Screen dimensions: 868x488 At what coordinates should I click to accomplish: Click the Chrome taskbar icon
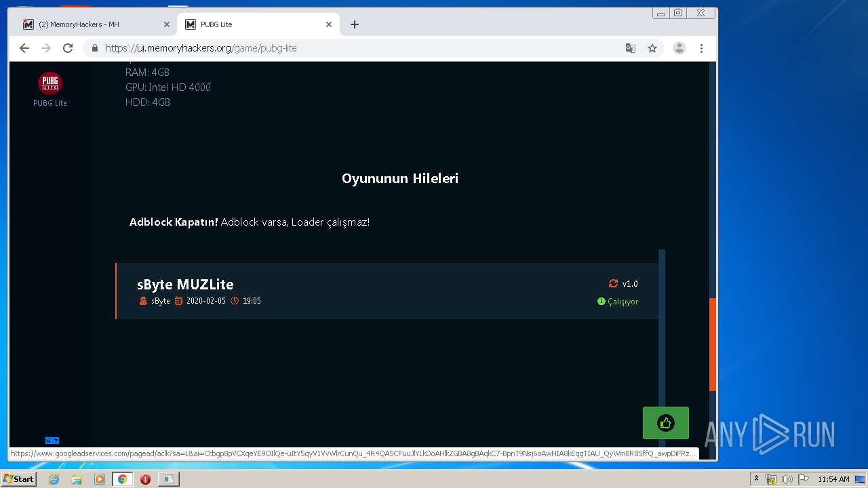pos(122,479)
